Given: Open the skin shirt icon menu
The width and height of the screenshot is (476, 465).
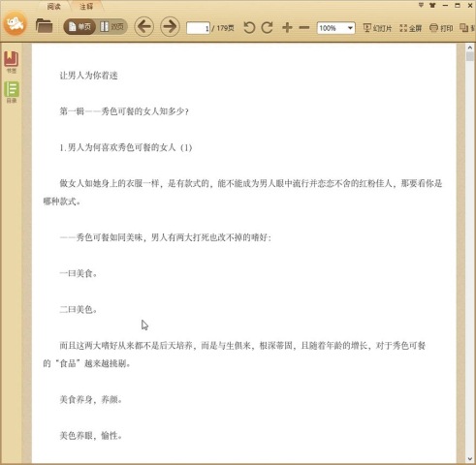Looking at the screenshot, I should 432,5.
